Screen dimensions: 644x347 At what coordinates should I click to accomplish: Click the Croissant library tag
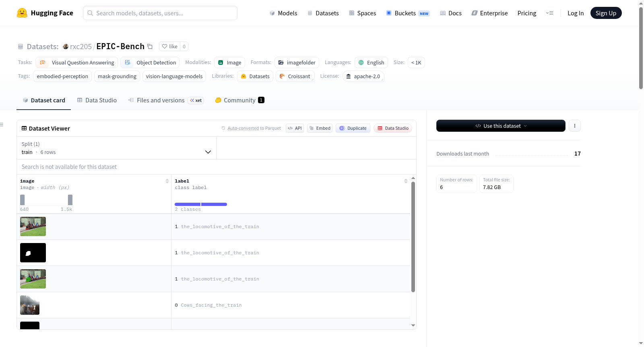(x=295, y=76)
